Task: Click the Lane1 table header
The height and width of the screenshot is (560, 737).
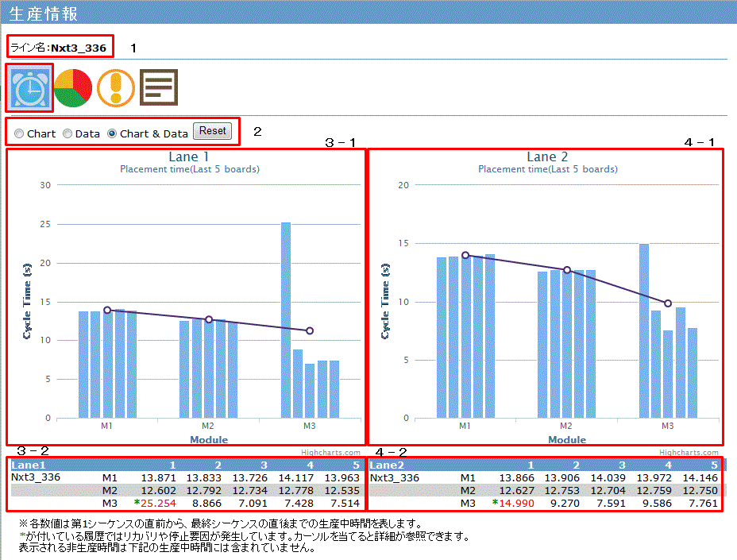Action: tap(29, 465)
